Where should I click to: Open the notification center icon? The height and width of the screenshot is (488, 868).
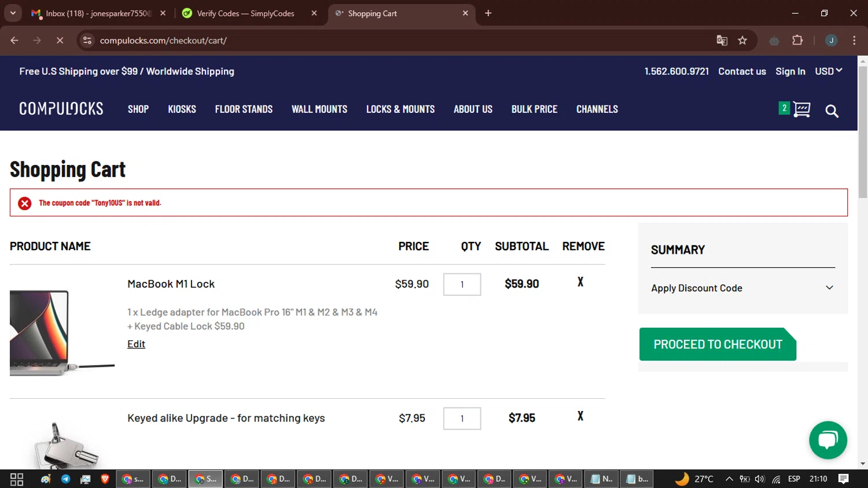[x=844, y=479]
